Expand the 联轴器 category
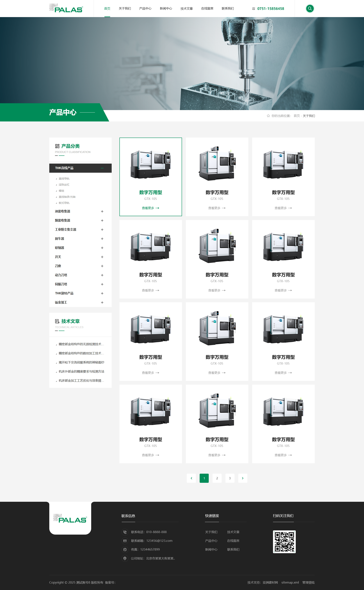364x590 pixels. pyautogui.click(x=102, y=248)
